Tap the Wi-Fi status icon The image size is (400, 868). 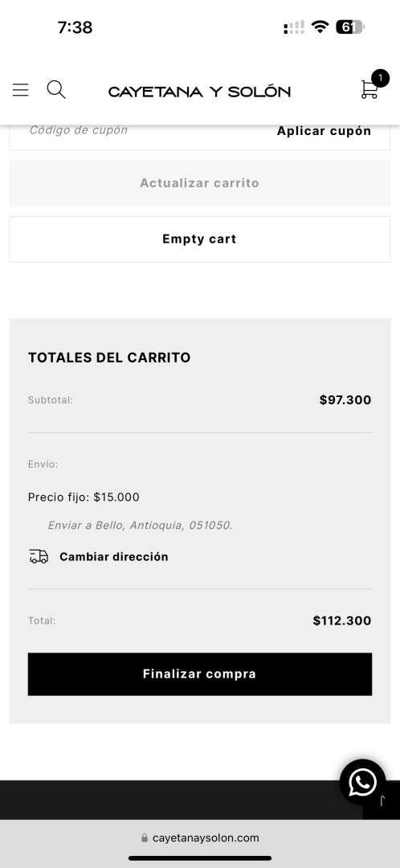coord(320,27)
